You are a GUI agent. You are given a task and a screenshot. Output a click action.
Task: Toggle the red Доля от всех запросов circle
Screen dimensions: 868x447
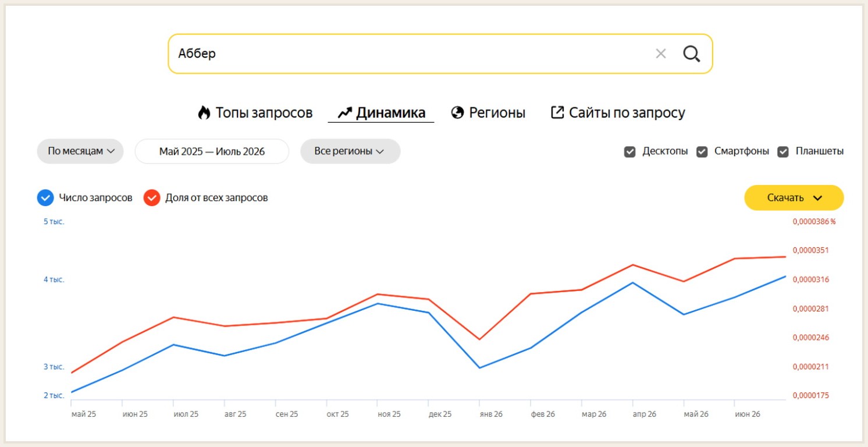[x=152, y=198]
